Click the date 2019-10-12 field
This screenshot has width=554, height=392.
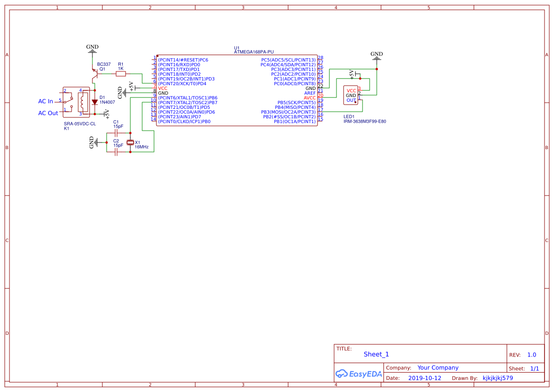tap(425, 378)
